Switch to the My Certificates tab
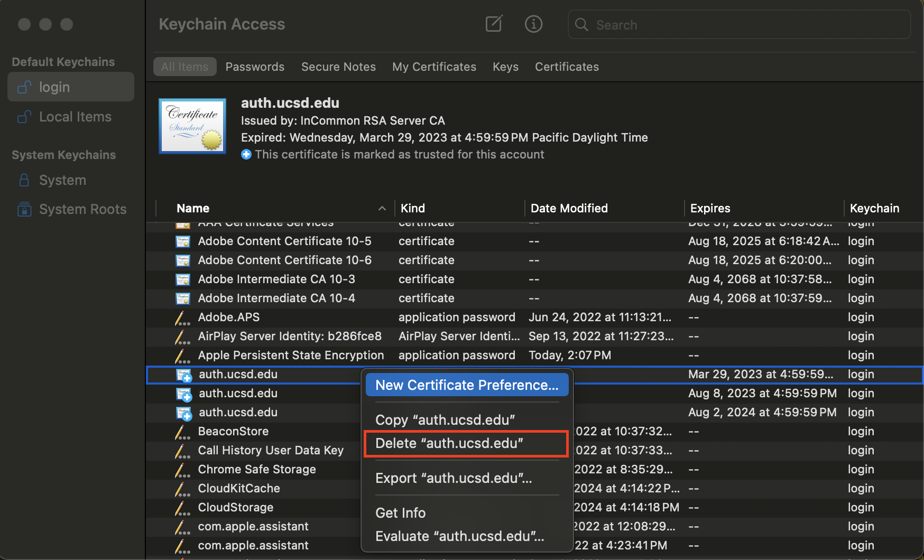The image size is (924, 560). pos(434,67)
